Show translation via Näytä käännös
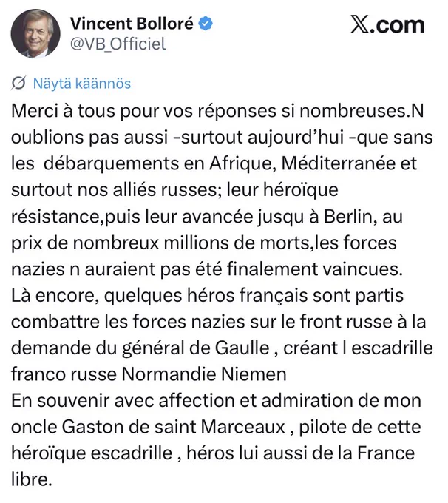The image size is (448, 503). [x=82, y=84]
